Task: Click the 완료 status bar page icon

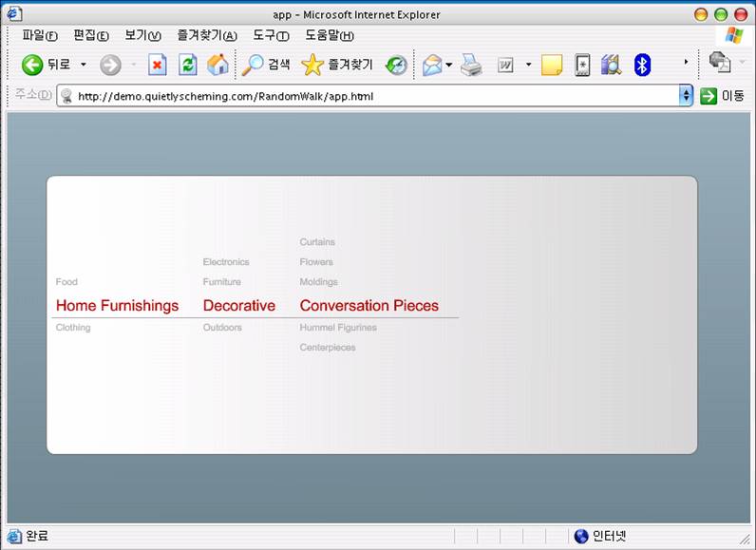Action: [x=14, y=536]
